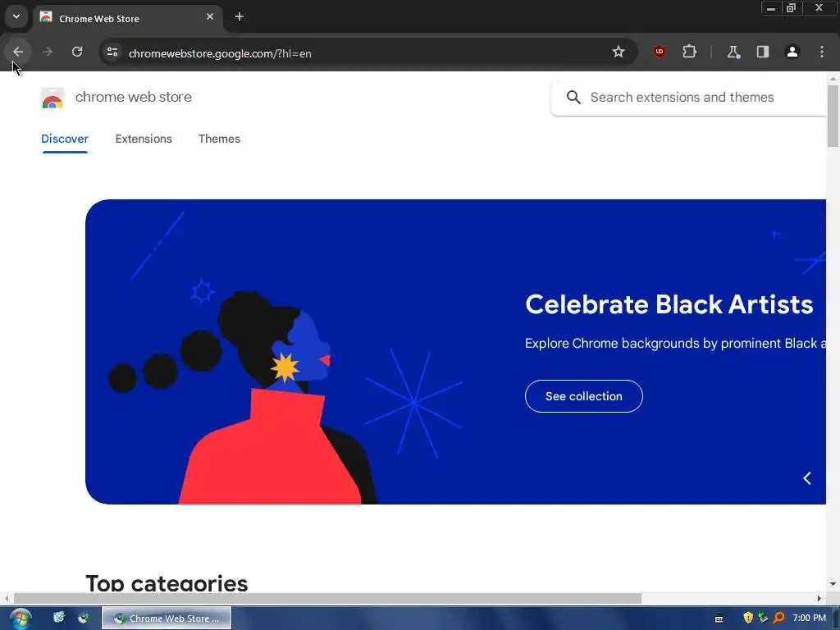Image resolution: width=840 pixels, height=630 pixels.
Task: Open Chrome's three-dot menu
Action: (822, 52)
